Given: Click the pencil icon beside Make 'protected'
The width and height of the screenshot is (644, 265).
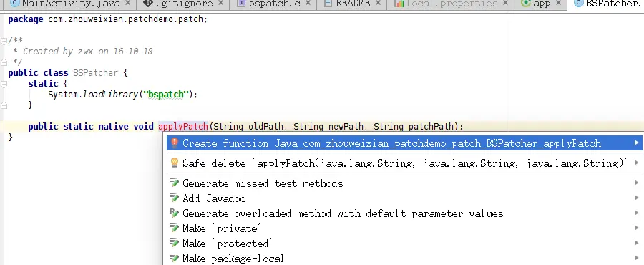Looking at the screenshot, I should (x=175, y=244).
